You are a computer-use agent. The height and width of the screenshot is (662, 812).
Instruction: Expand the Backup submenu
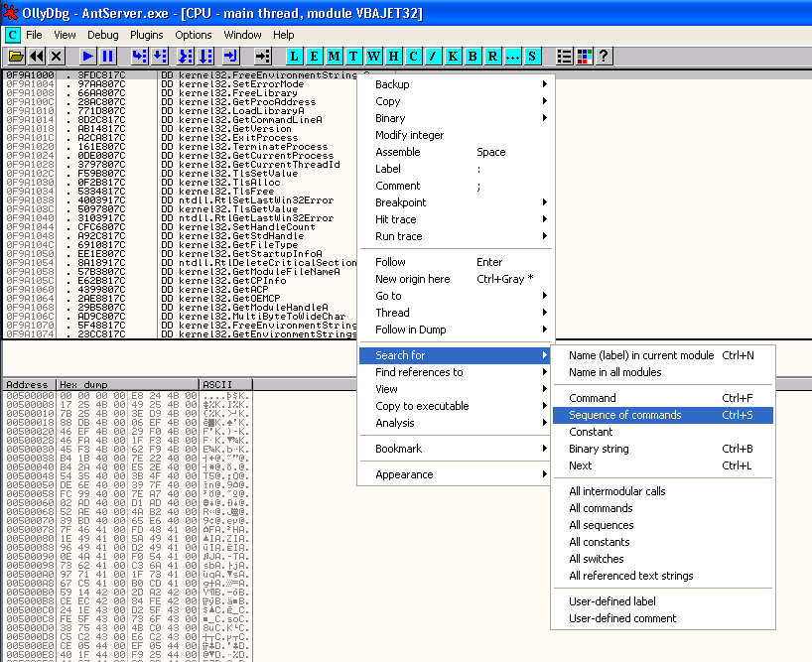click(x=457, y=84)
